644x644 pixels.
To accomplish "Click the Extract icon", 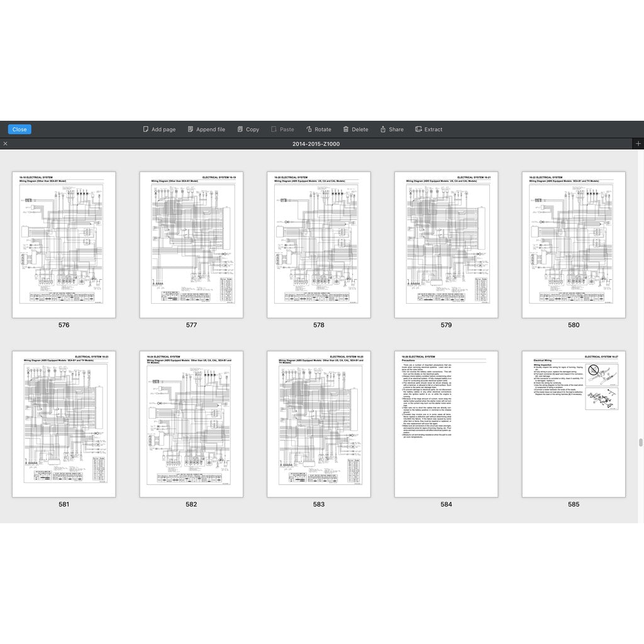I will click(x=419, y=130).
